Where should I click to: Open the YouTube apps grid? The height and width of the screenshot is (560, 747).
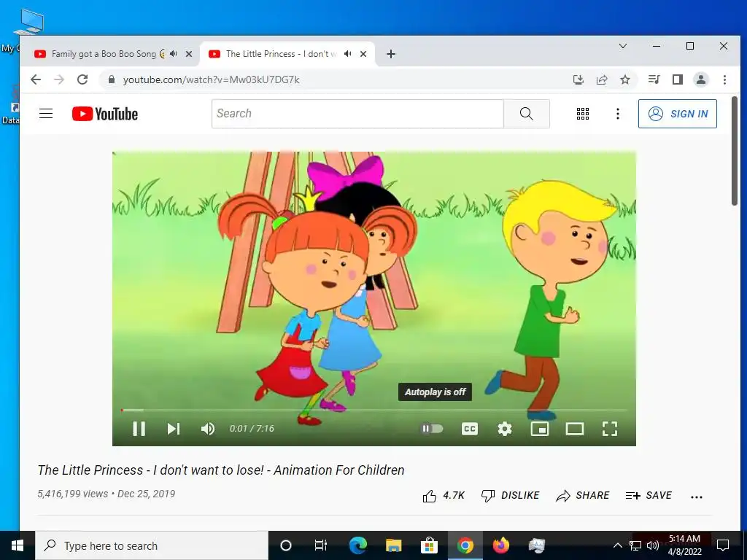[x=583, y=113]
